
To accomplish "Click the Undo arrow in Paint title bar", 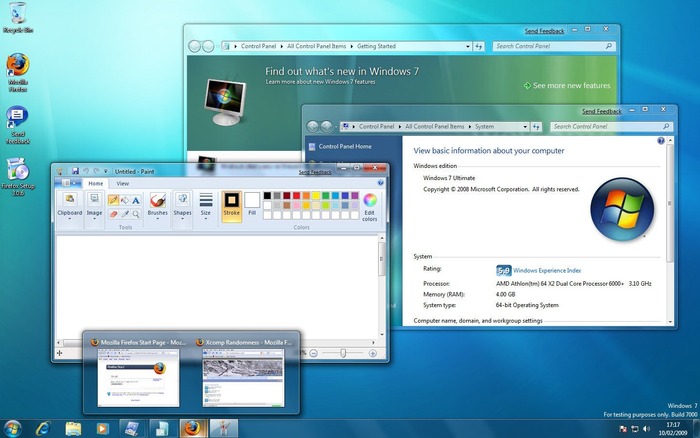I will 86,171.
